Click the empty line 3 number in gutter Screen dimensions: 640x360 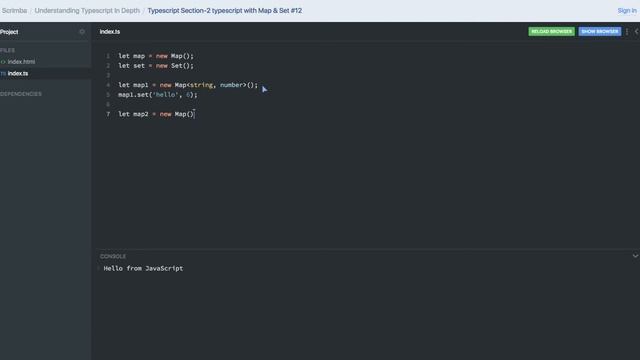point(108,76)
